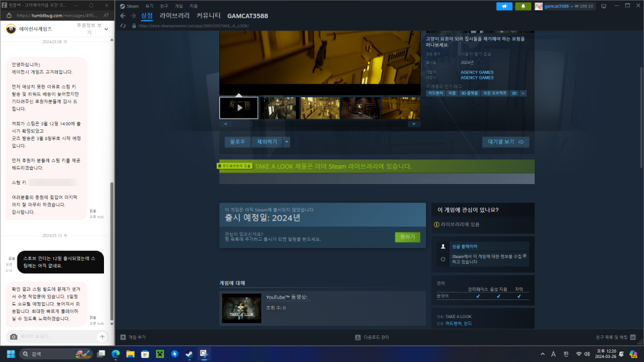Click read-aloud icon in Tumblbug address bar
Screen dimensions: 644x362
[x=106, y=15]
